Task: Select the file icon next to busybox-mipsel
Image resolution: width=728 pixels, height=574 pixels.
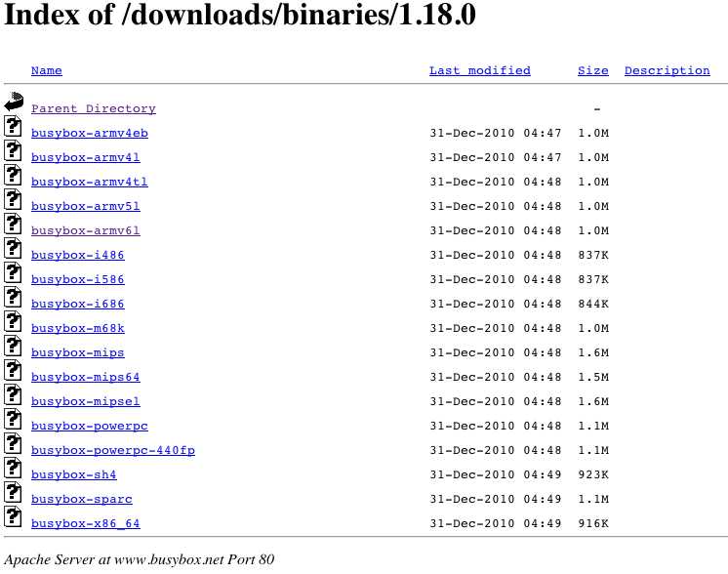Action: (13, 394)
